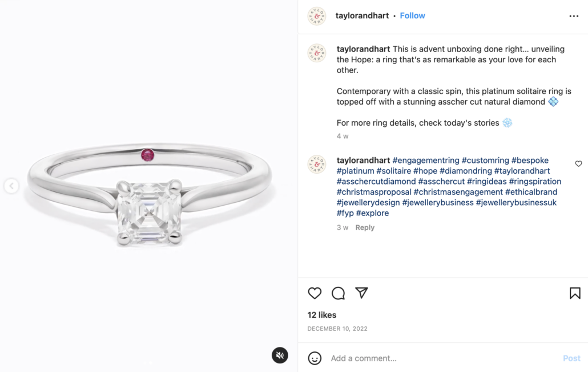This screenshot has width=588, height=372.
Task: Click Follow next to taylorandhart
Action: (412, 15)
